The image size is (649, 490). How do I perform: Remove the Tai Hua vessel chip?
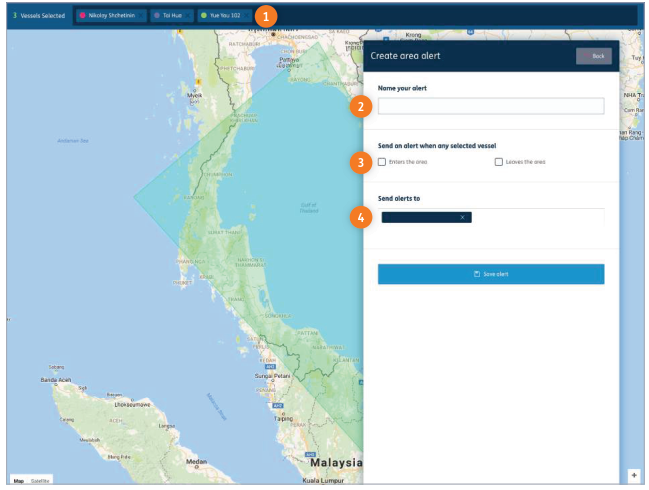click(187, 16)
